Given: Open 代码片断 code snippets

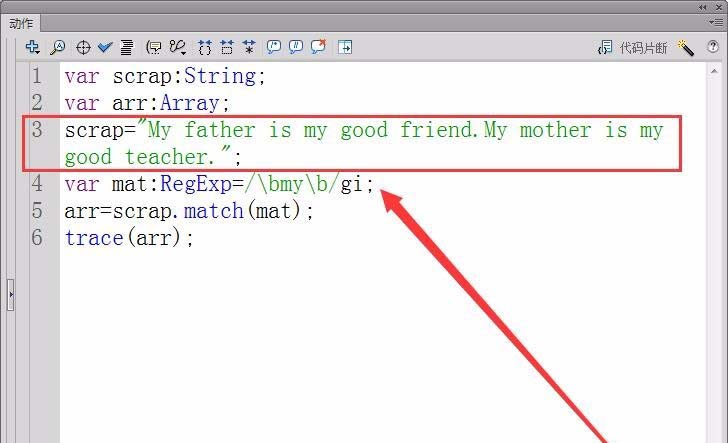Looking at the screenshot, I should [x=632, y=47].
